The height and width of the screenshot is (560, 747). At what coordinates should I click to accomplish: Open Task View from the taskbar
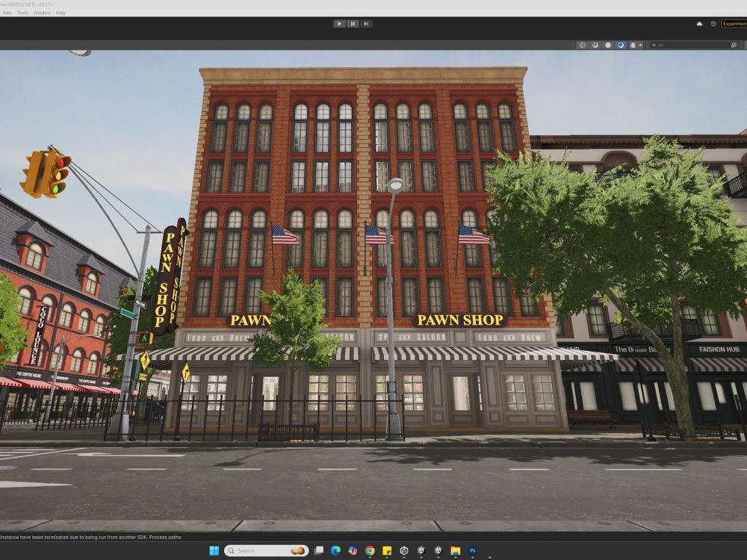[x=319, y=550]
